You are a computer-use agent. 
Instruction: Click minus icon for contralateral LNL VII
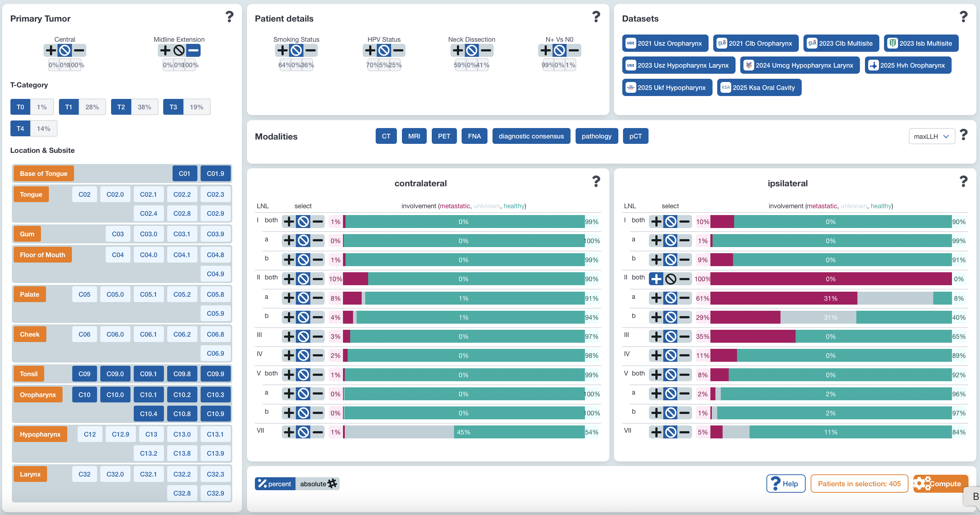click(318, 432)
